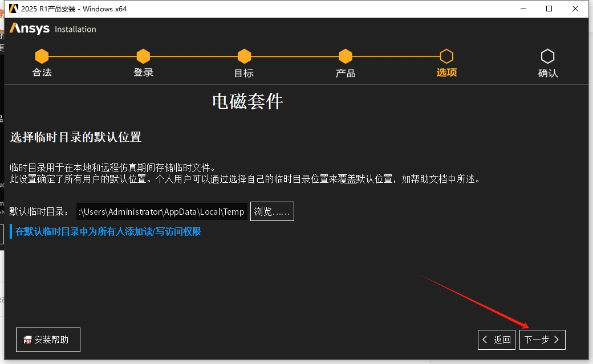Go back with the 返回 button
The width and height of the screenshot is (593, 364).
click(497, 340)
